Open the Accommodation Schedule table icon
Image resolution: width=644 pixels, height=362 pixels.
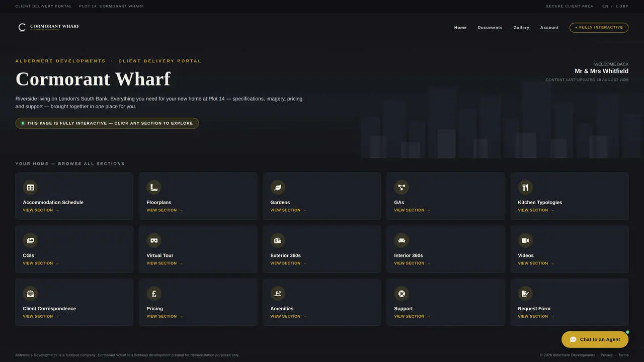(30, 188)
